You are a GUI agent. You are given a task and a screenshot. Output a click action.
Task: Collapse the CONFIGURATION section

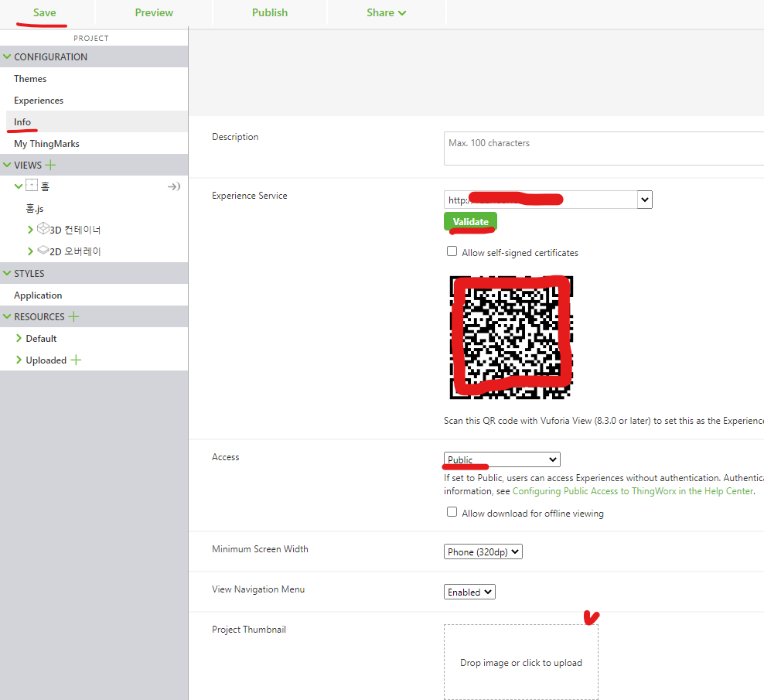pos(7,56)
